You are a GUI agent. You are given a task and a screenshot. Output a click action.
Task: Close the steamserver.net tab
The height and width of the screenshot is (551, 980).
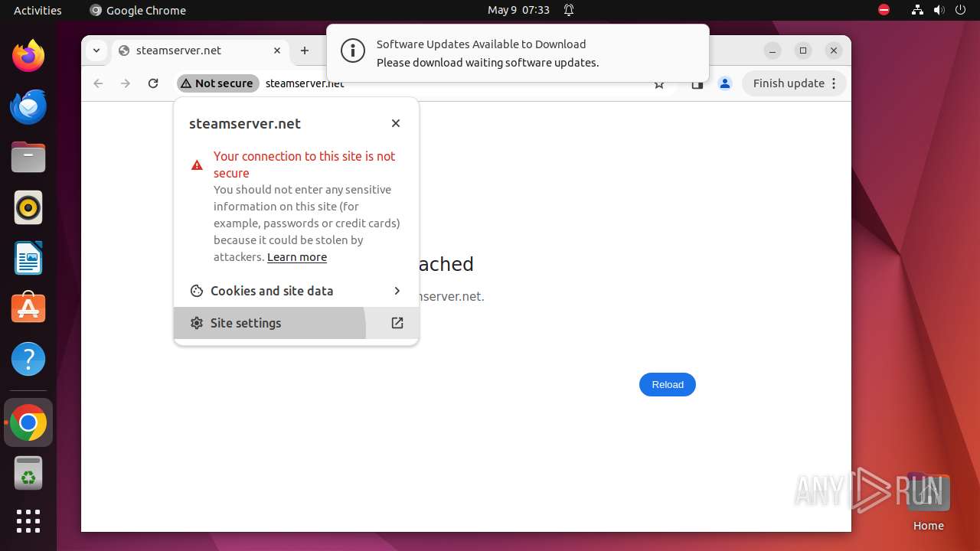(277, 51)
